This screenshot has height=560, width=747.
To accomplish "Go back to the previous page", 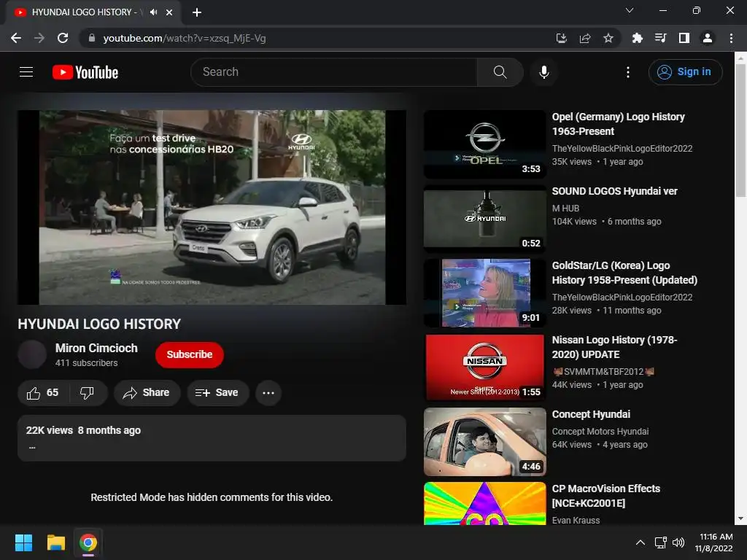I will coord(16,38).
